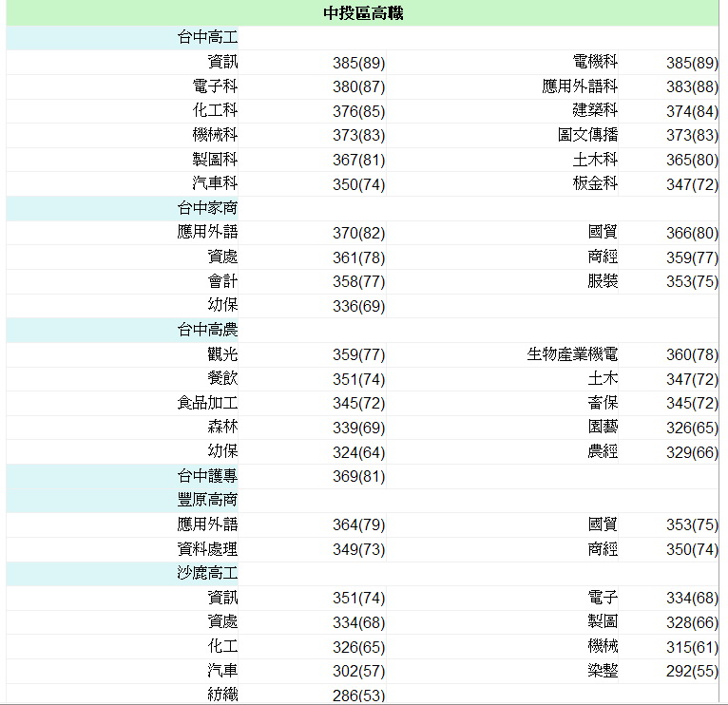
Task: Click the score 286(53)
Action: [x=359, y=695]
